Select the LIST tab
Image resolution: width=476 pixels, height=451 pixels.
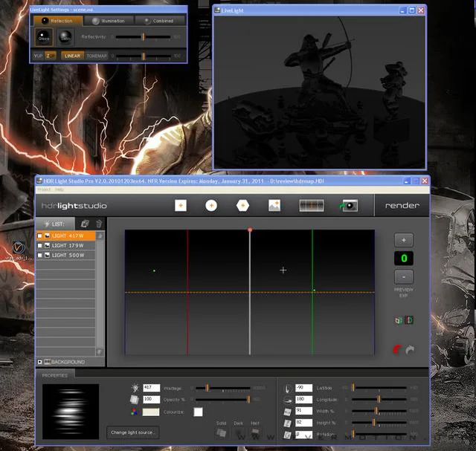point(55,224)
